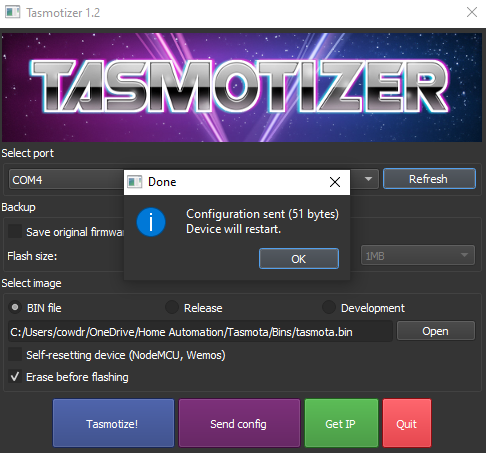Quit the application with red Quit button
Screen dimensions: 486x453
click(407, 423)
